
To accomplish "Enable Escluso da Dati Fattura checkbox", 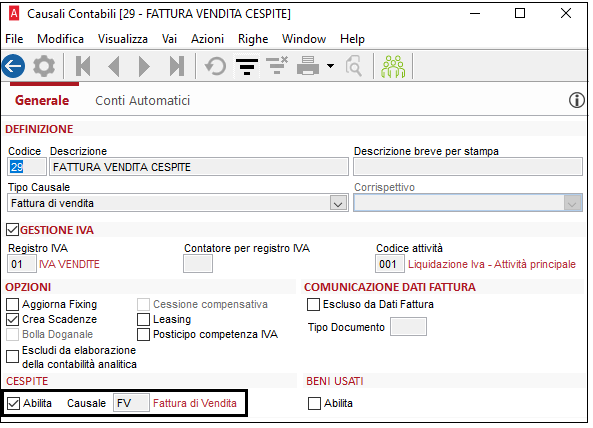I will tap(313, 304).
